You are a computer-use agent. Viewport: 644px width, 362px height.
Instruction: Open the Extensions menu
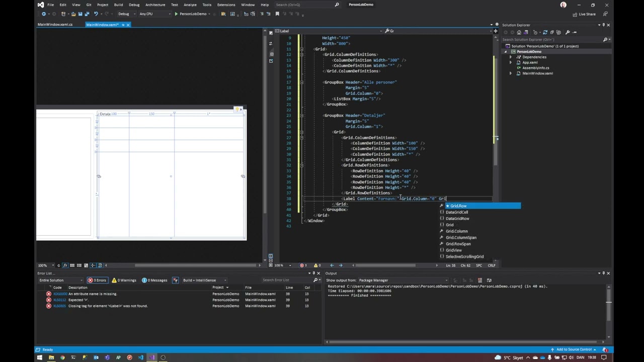click(x=226, y=5)
